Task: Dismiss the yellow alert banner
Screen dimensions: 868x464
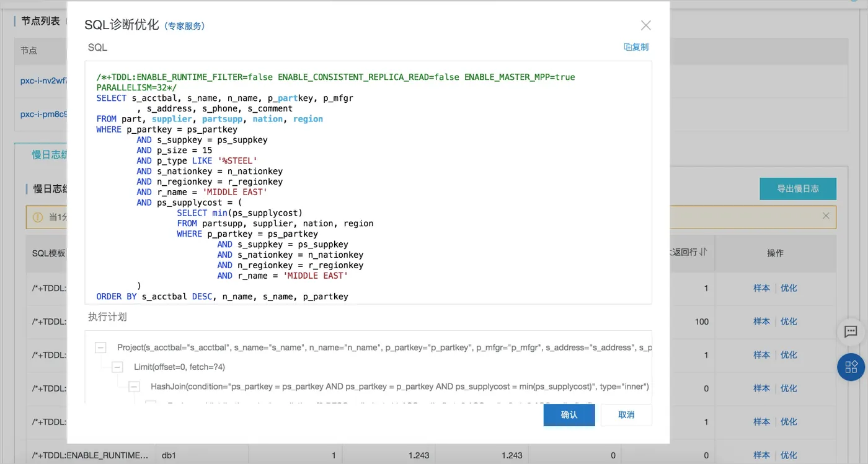Action: [826, 216]
